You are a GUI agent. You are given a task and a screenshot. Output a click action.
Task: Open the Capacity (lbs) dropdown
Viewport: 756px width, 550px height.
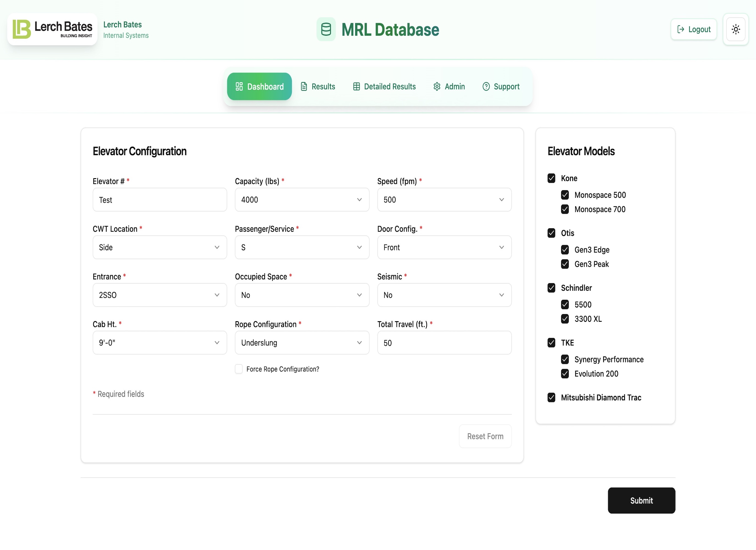click(x=302, y=200)
